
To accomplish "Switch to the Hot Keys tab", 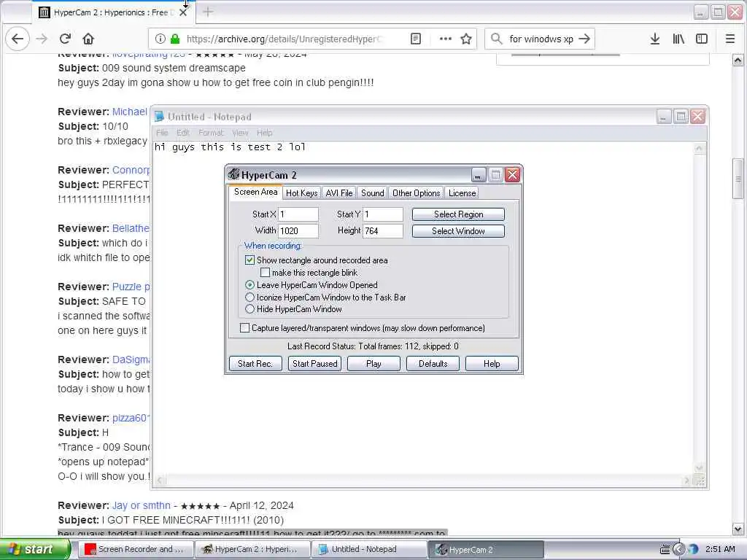I will [301, 192].
